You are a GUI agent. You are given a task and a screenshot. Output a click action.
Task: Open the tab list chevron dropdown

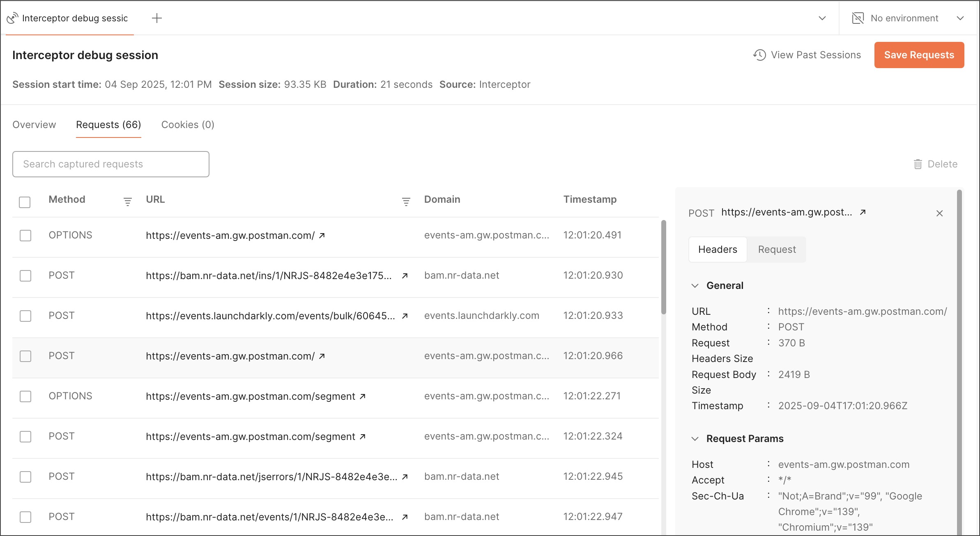[x=822, y=18]
